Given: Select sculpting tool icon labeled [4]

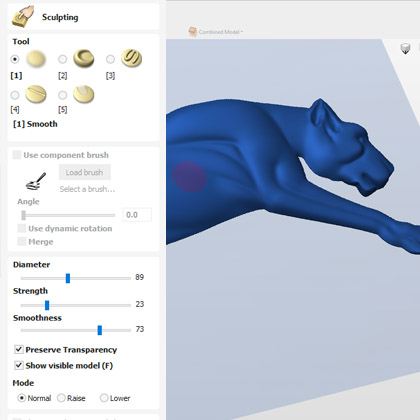Looking at the screenshot, I should [36, 95].
